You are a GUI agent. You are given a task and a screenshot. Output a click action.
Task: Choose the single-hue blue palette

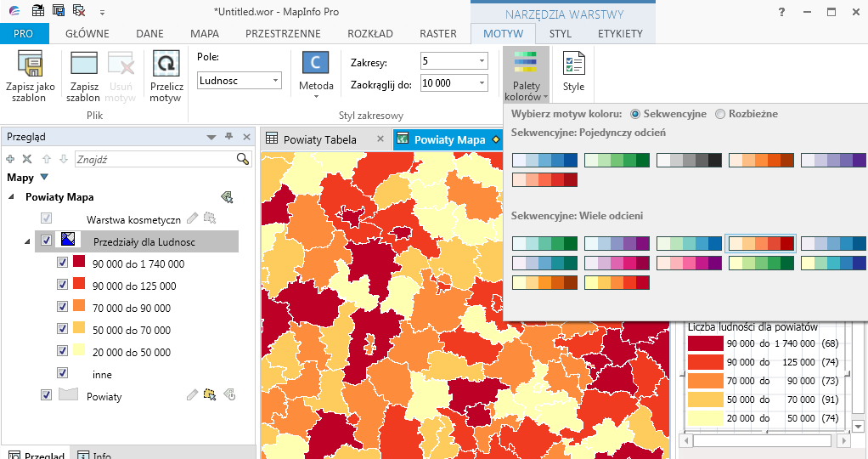coord(544,160)
